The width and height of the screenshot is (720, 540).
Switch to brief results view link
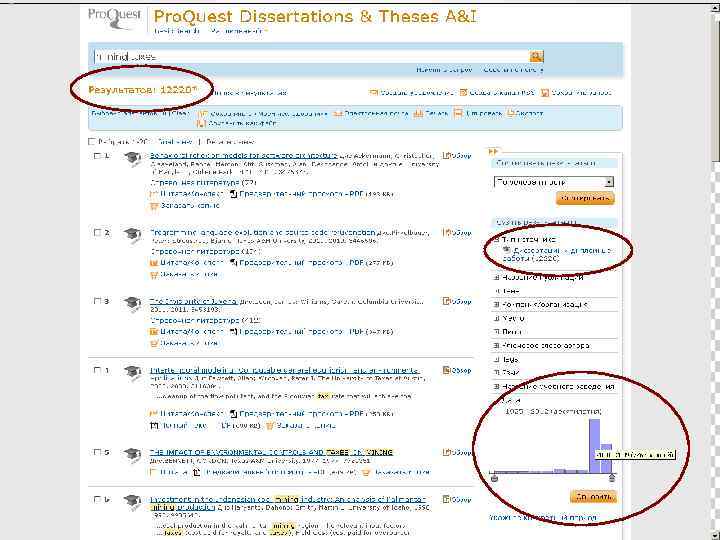(x=174, y=142)
